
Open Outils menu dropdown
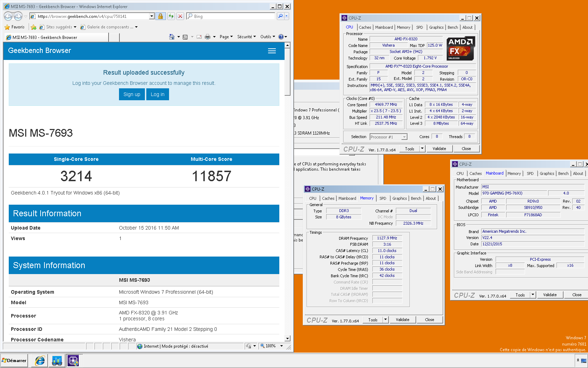pos(267,37)
